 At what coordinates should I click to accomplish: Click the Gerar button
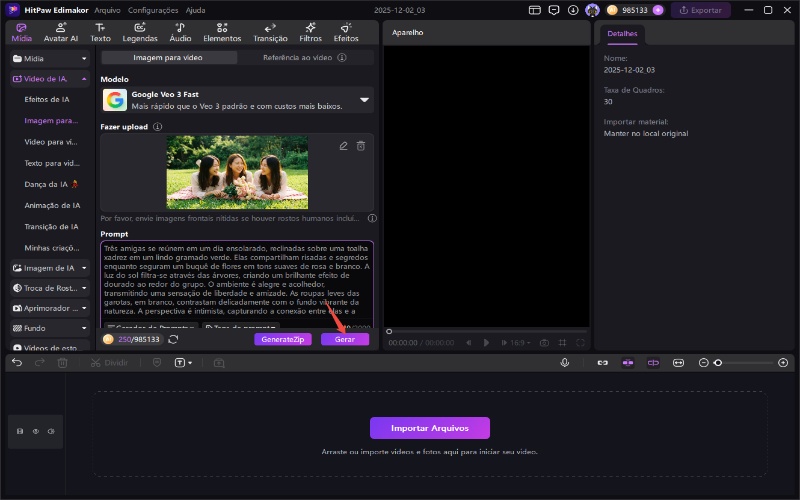pos(344,340)
